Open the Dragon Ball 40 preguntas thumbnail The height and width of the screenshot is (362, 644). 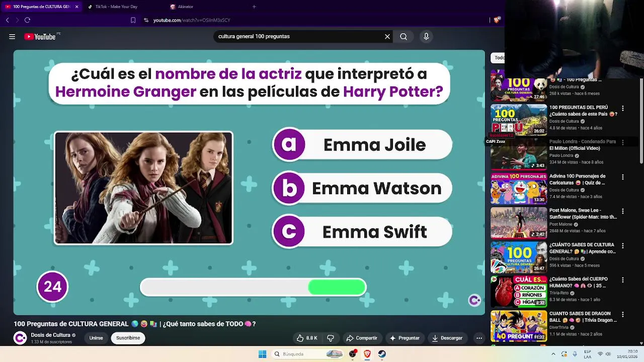coord(519,326)
